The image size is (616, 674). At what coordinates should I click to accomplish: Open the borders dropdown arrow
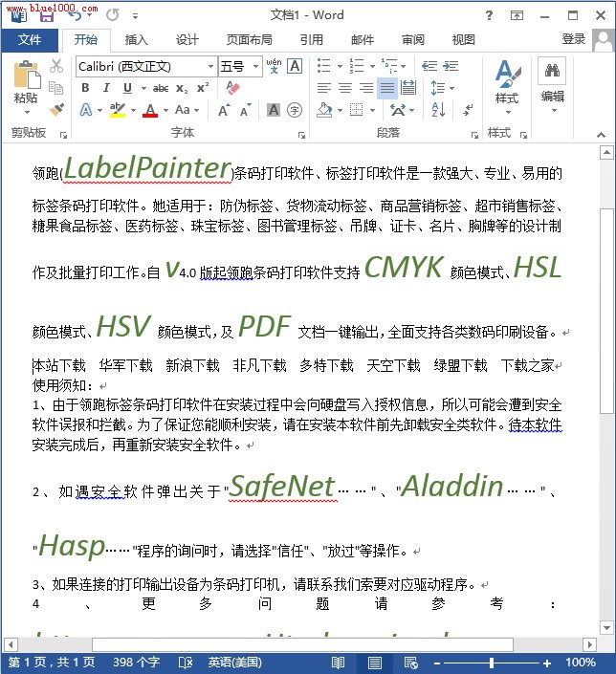point(372,111)
